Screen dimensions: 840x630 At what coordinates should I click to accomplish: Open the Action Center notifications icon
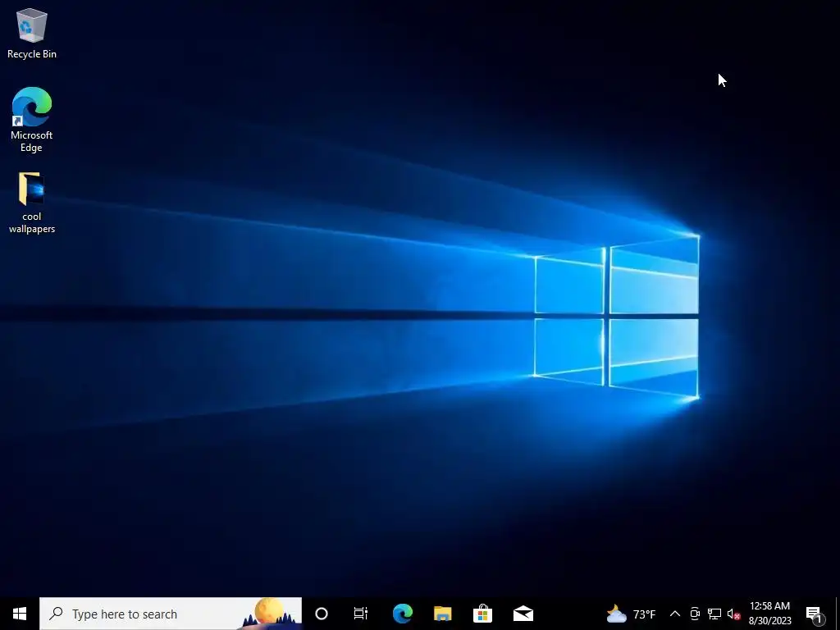click(815, 614)
